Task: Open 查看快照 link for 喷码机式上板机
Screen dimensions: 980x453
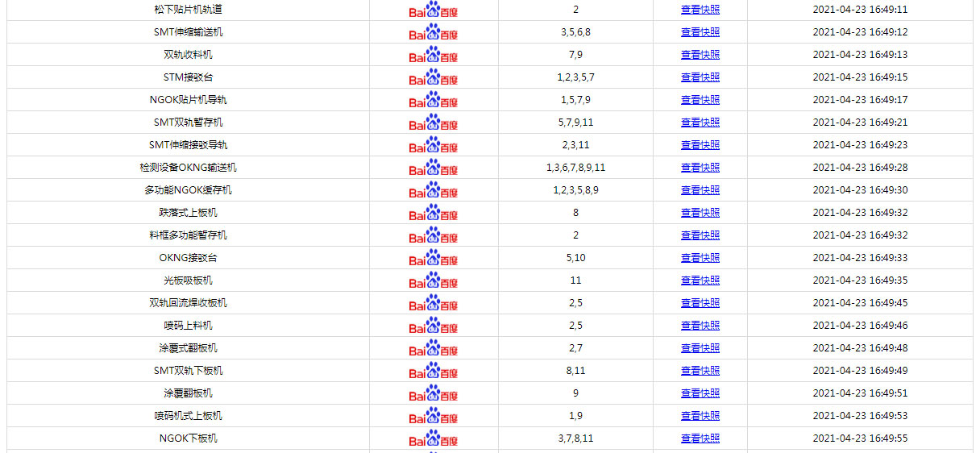Action: tap(700, 416)
